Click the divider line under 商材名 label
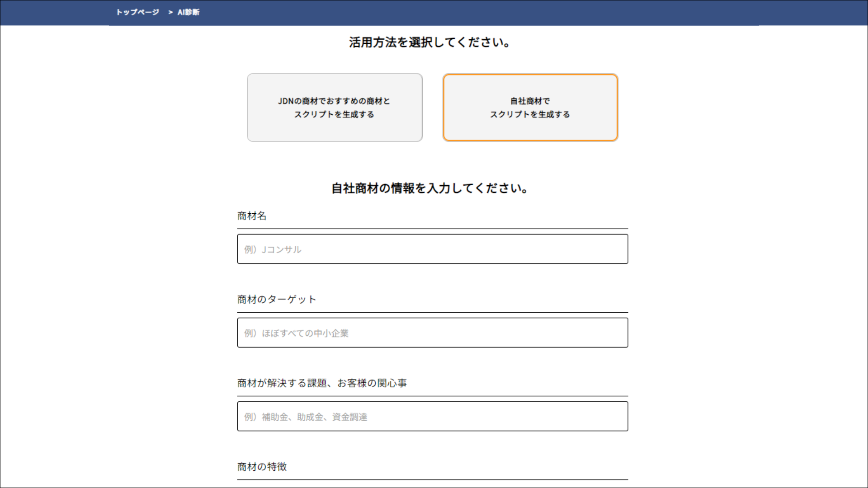The image size is (868, 488). (x=432, y=229)
